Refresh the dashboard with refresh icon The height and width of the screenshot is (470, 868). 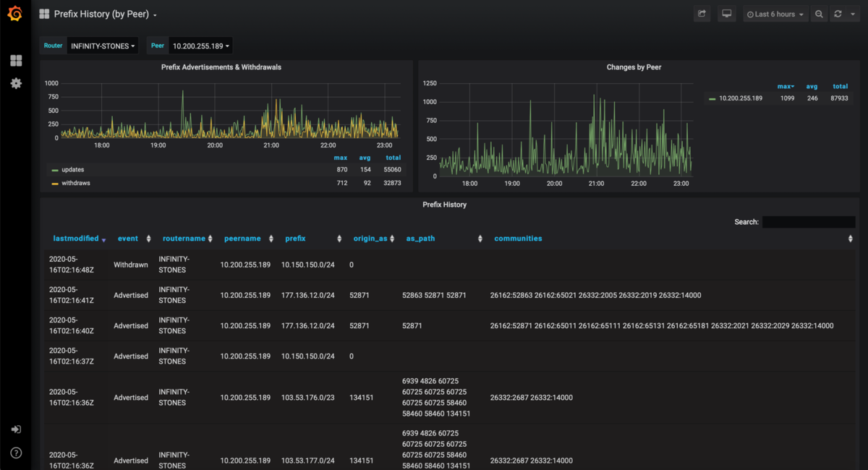(x=838, y=14)
